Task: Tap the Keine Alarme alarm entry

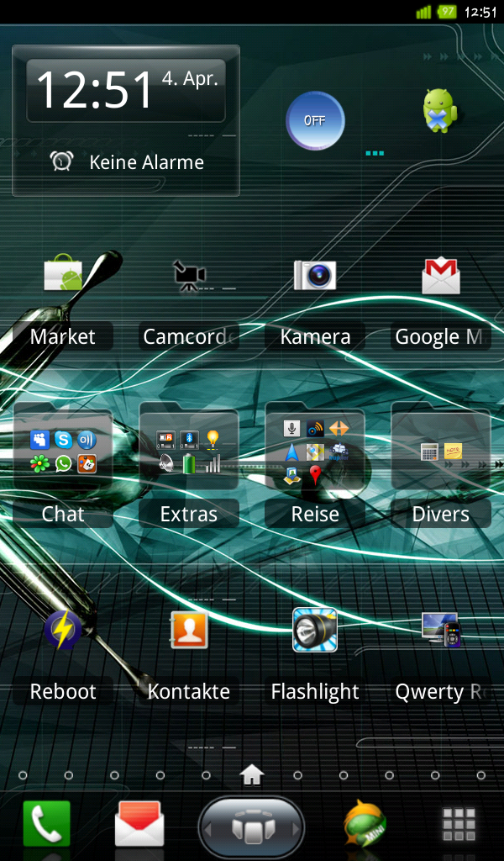Action: [127, 161]
